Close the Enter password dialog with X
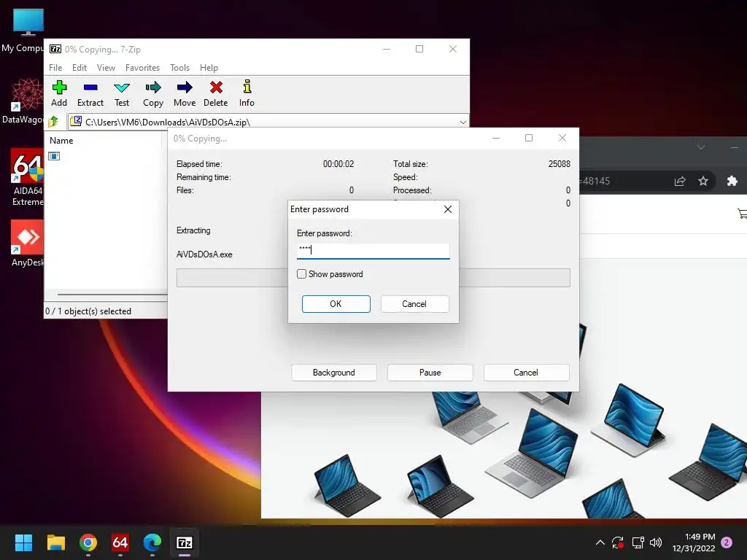This screenshot has height=560, width=747. [447, 209]
